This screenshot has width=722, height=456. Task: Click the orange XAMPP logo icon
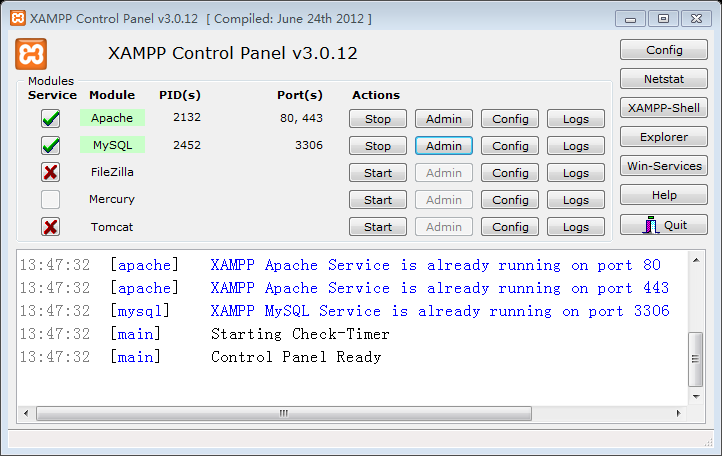[31, 53]
